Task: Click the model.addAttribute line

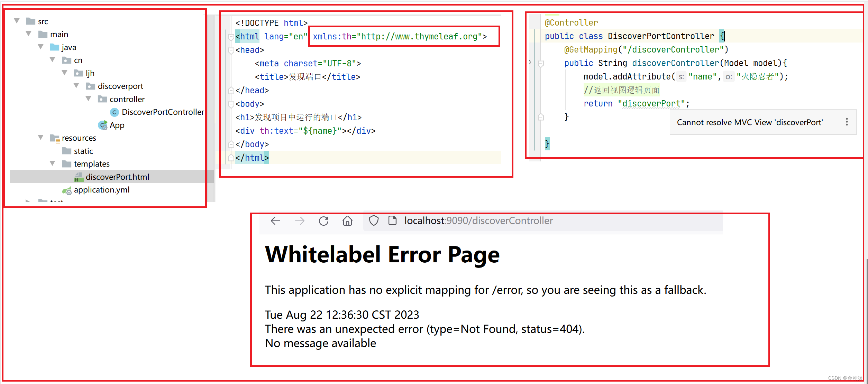Action: (685, 76)
